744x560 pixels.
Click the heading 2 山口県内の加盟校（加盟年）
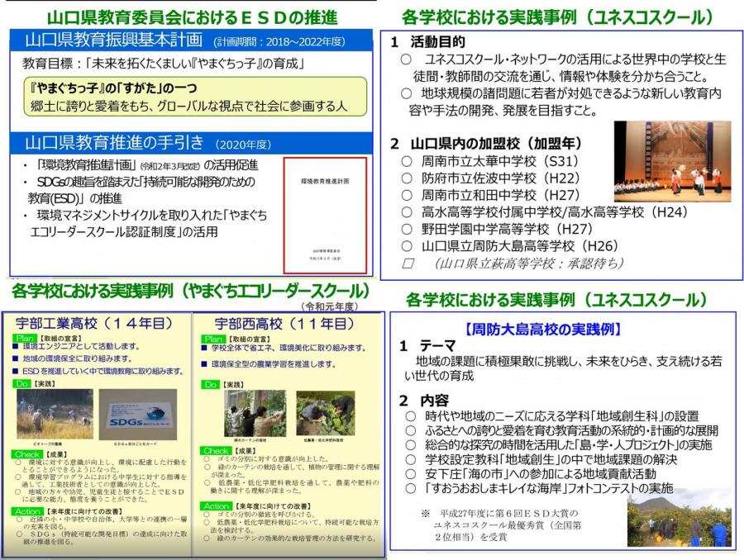[x=486, y=143]
